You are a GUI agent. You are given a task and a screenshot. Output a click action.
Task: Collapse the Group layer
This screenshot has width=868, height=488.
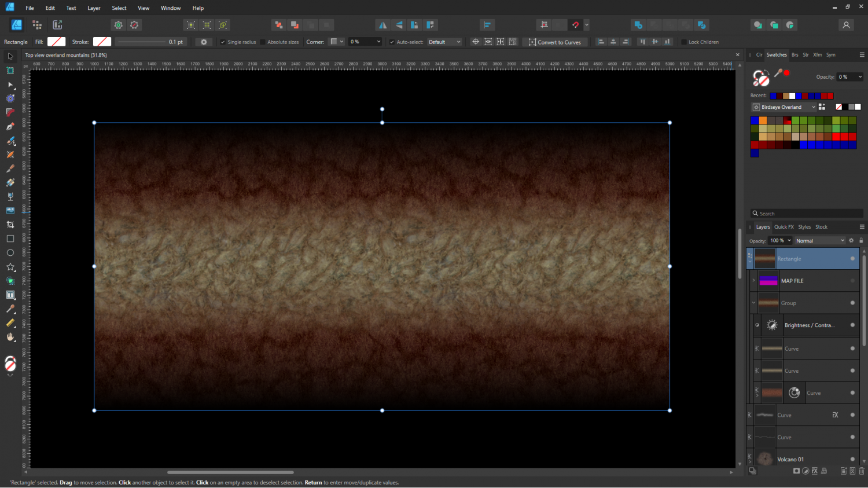(x=753, y=303)
